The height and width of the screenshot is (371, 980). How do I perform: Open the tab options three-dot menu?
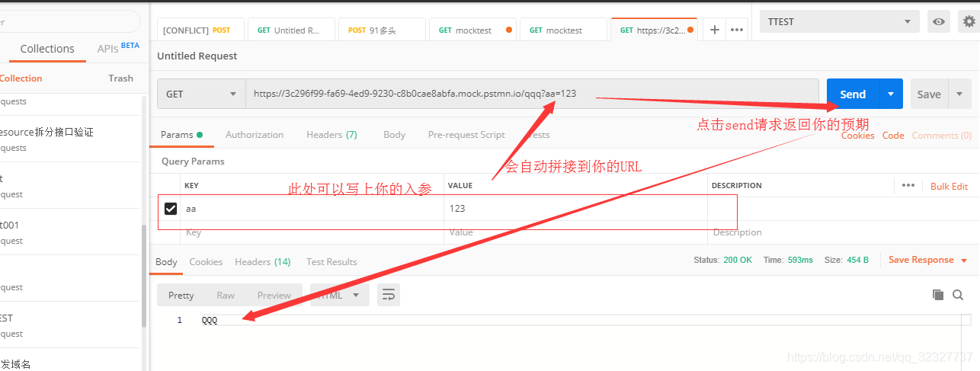[736, 30]
